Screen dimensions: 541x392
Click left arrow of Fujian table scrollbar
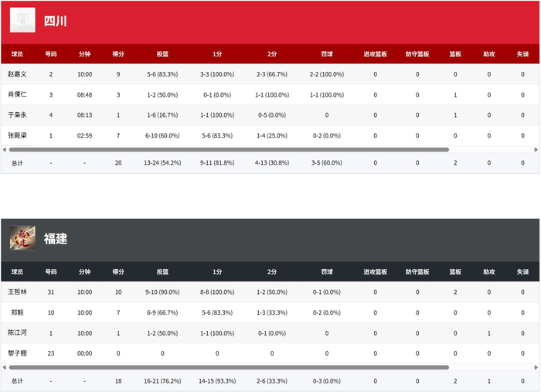(4, 367)
